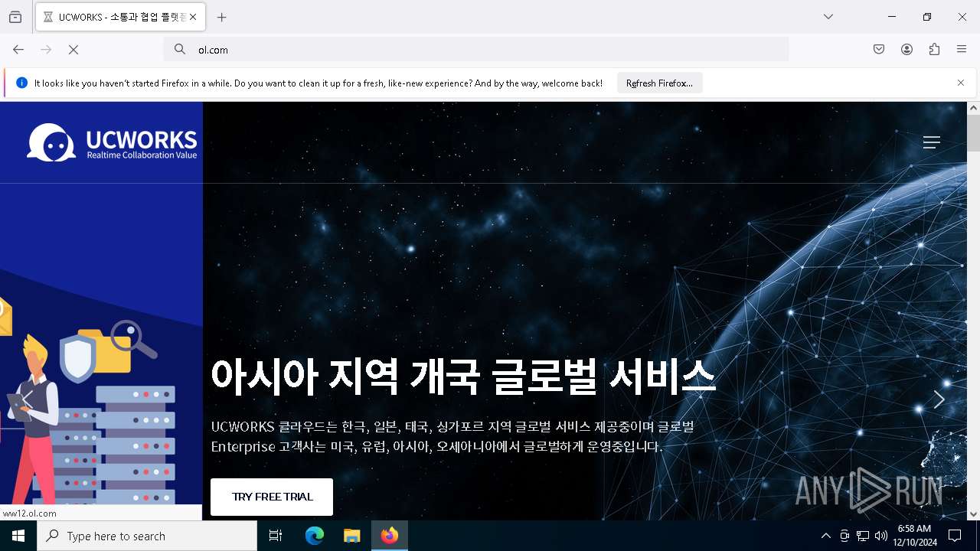
Task: Open the volume control in tray
Action: click(x=881, y=536)
